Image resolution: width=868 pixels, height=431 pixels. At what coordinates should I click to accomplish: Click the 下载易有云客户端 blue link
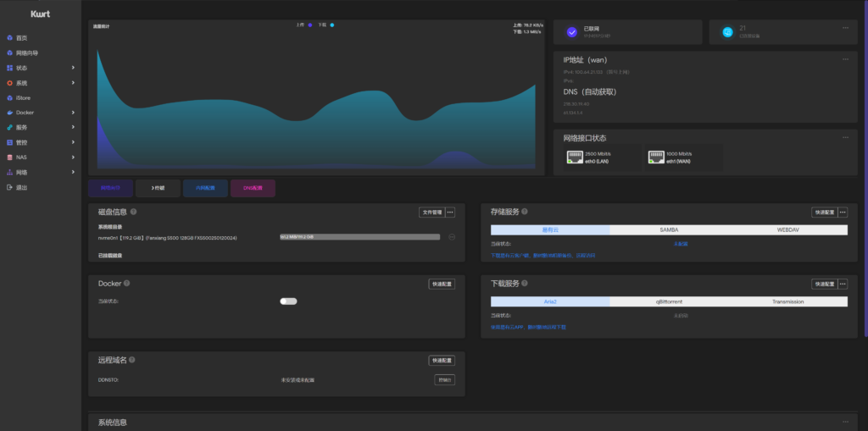[x=543, y=256]
